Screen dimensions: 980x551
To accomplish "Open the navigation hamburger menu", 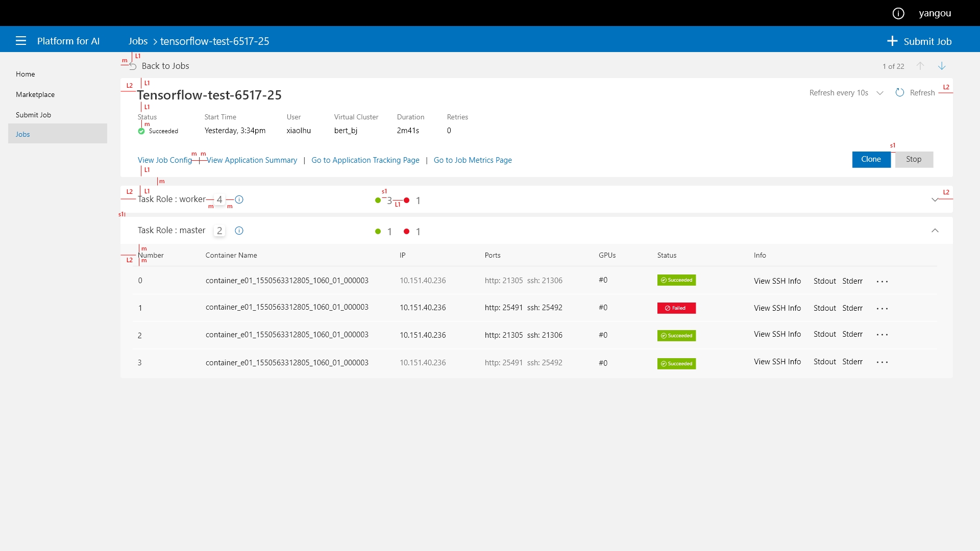I will [20, 41].
